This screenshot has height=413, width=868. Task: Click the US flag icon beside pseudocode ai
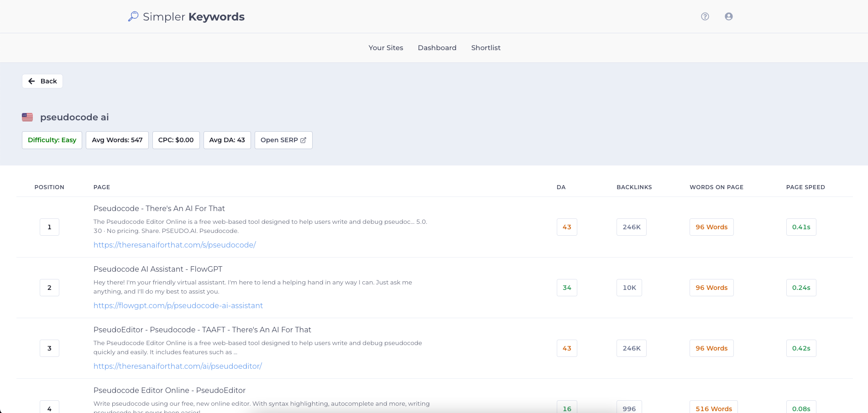tap(27, 117)
